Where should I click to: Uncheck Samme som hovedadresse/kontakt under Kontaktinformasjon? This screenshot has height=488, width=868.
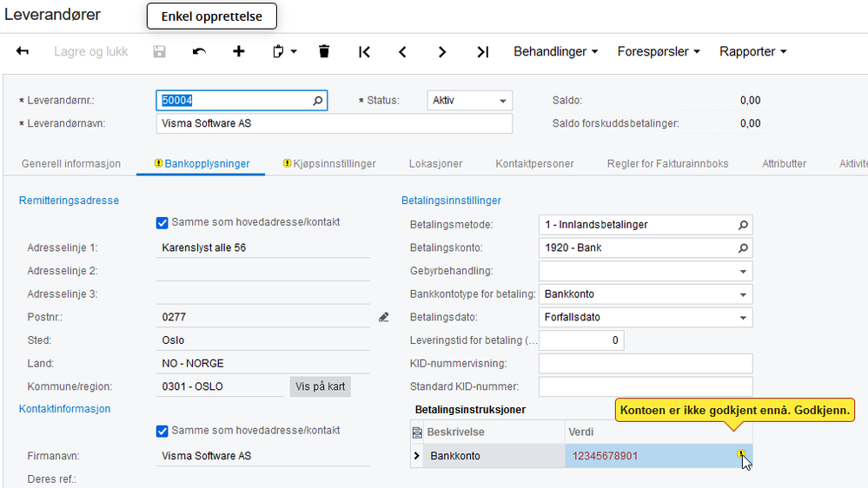pos(162,431)
